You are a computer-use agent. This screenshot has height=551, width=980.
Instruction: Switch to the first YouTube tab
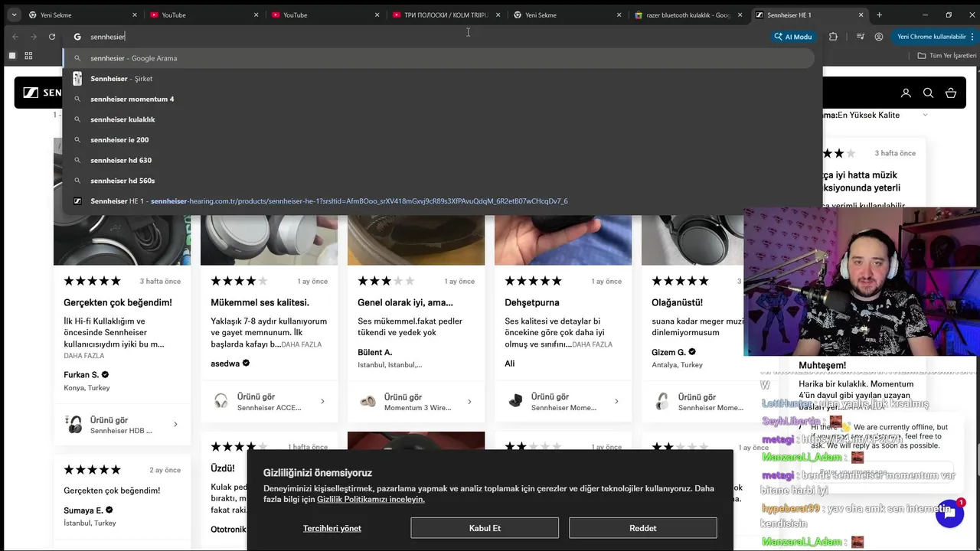point(199,15)
